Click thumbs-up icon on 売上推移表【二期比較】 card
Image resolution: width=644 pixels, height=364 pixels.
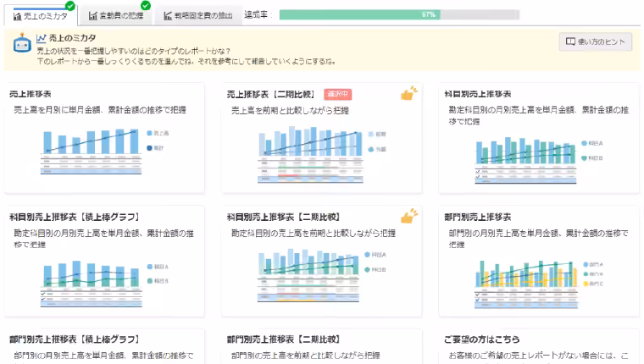(409, 94)
